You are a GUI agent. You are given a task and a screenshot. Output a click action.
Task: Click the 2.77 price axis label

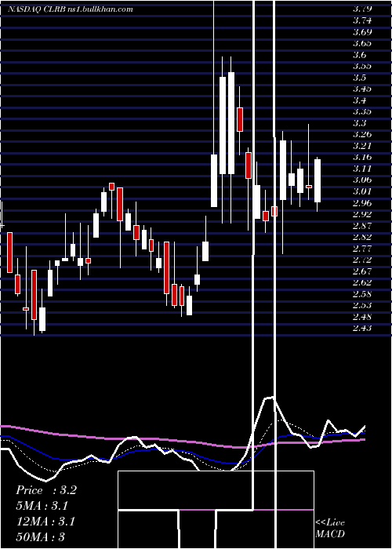click(362, 249)
